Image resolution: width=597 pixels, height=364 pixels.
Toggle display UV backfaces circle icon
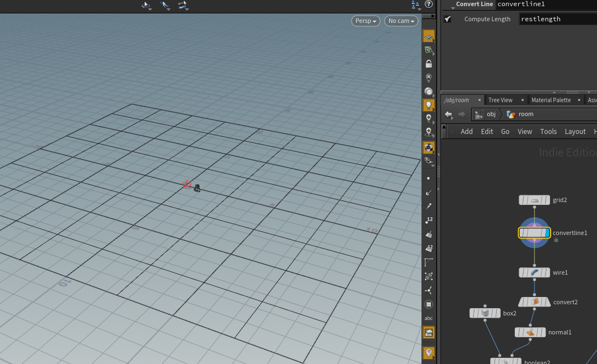[x=429, y=304]
